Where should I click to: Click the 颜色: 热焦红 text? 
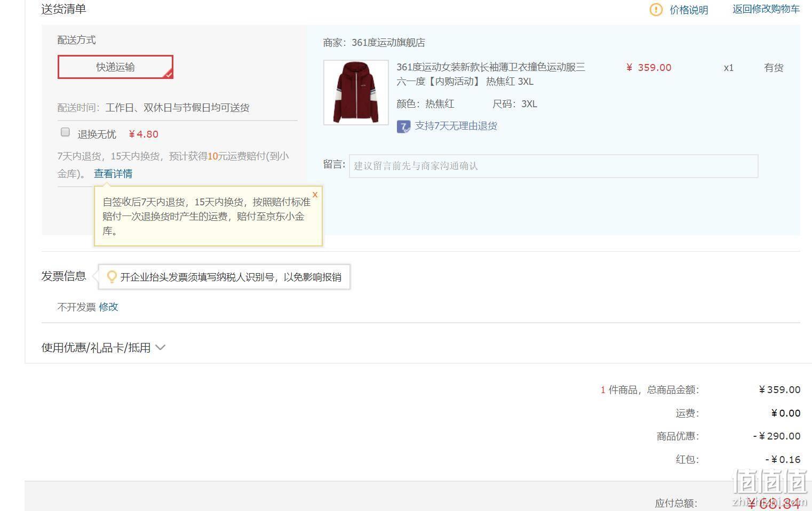coord(425,104)
